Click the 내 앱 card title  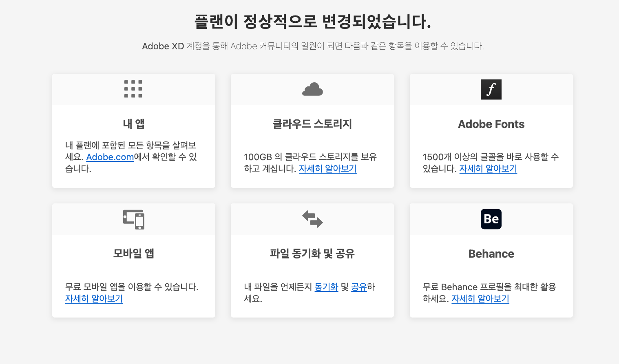tap(134, 124)
